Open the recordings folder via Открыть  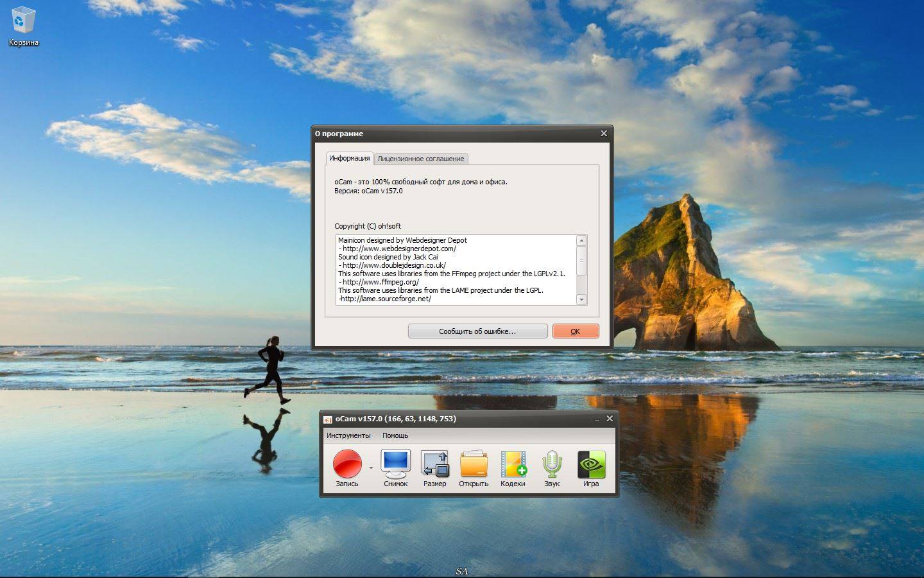pos(474,468)
